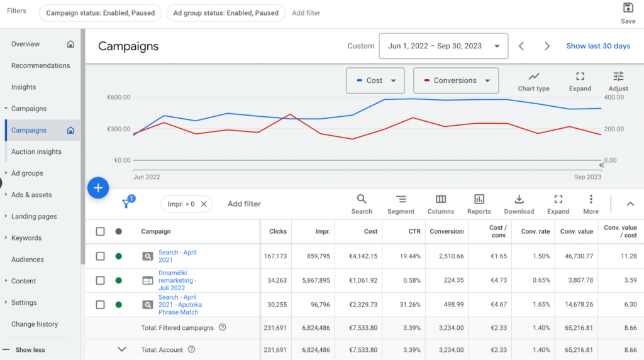Remove the Impr. > 0 filter chip

(204, 204)
